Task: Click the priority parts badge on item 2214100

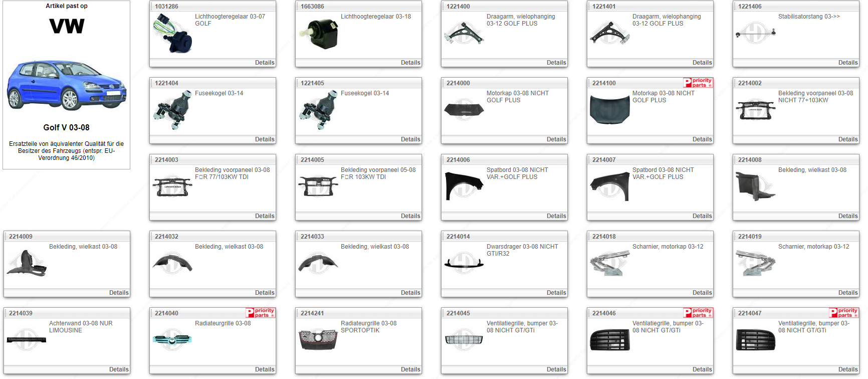Action: click(x=698, y=83)
